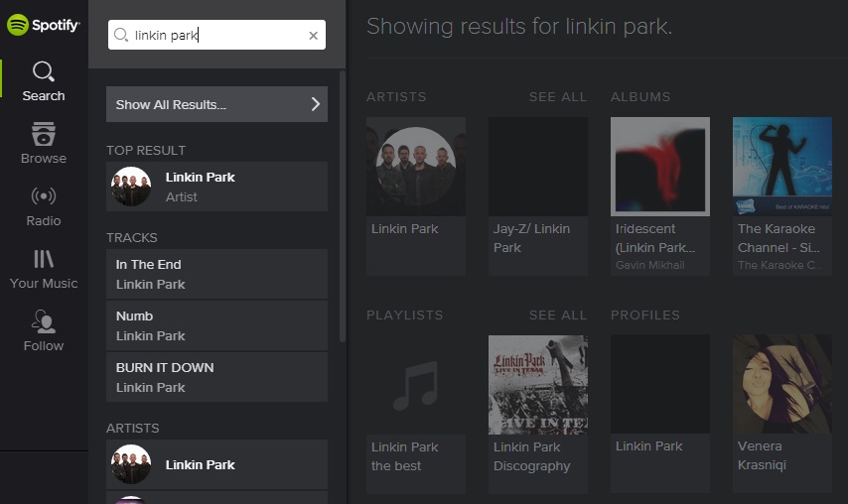Click Gavin Mikhail artist name
The width and height of the screenshot is (848, 504).
coord(650,265)
